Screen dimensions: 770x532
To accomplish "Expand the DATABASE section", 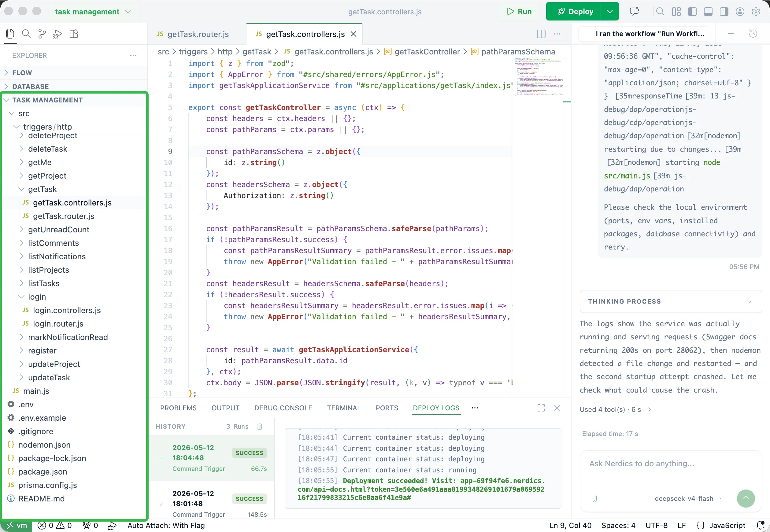I will (74, 86).
